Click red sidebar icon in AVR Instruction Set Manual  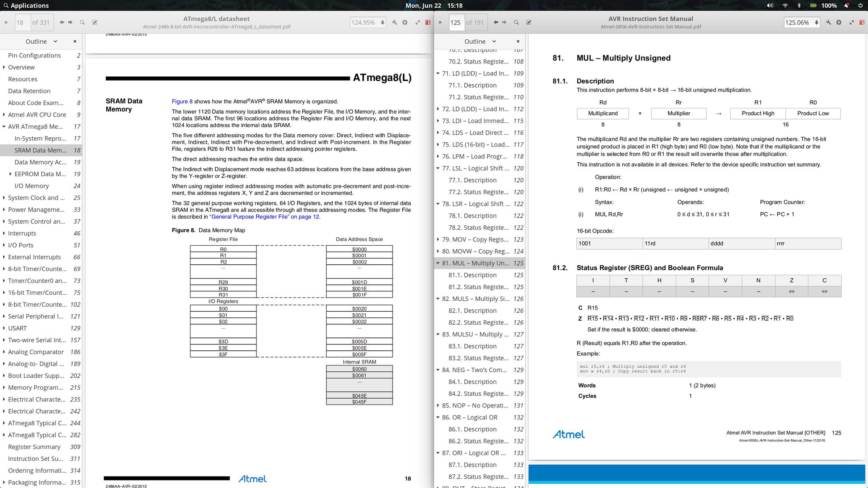coord(862,22)
